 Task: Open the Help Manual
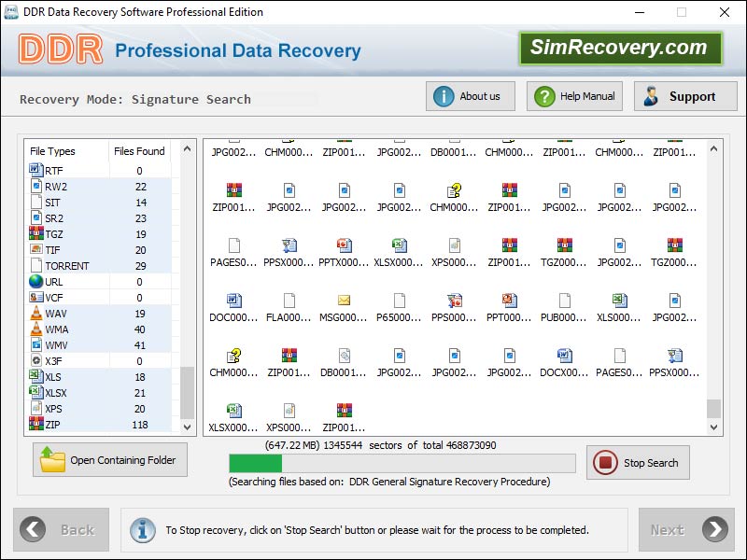[574, 96]
